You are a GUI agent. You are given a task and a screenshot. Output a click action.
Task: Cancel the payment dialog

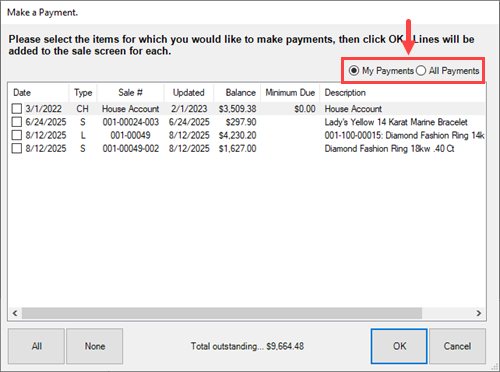tap(457, 346)
